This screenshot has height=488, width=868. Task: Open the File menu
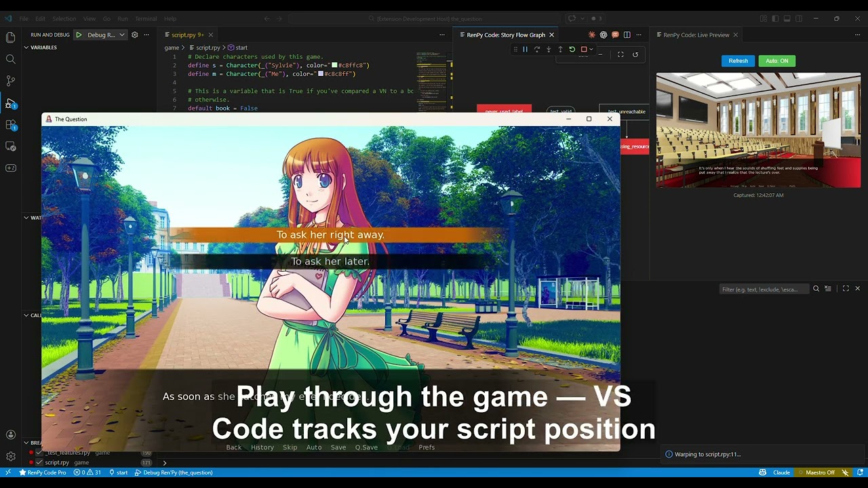click(x=24, y=18)
